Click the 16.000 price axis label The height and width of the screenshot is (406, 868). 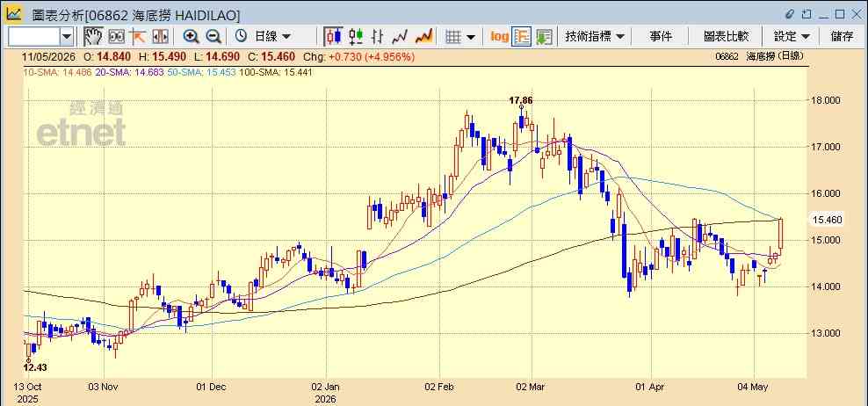coord(827,193)
